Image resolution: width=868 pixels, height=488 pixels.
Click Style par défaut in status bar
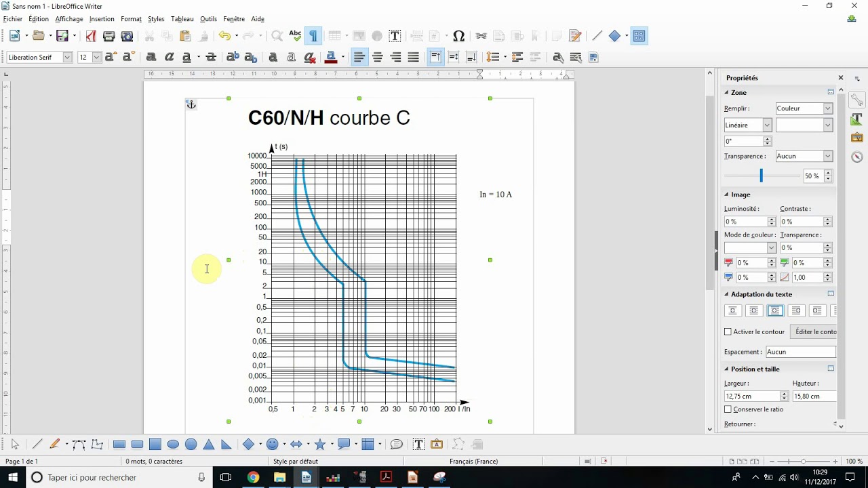(x=296, y=462)
